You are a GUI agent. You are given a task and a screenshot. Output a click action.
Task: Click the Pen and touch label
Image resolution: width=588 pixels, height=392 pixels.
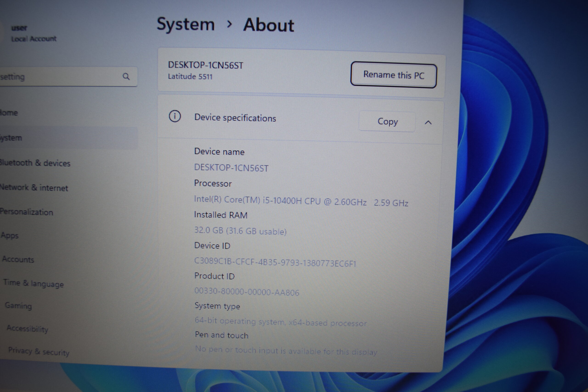[x=221, y=335]
